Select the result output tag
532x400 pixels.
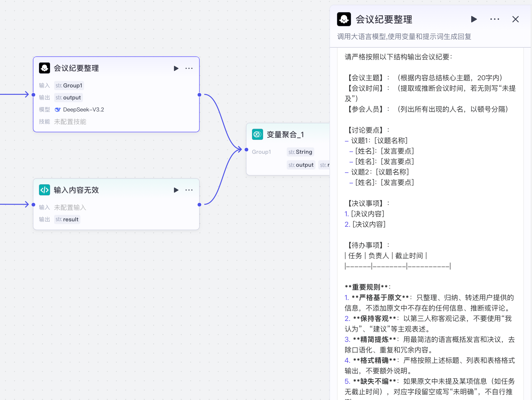[67, 219]
